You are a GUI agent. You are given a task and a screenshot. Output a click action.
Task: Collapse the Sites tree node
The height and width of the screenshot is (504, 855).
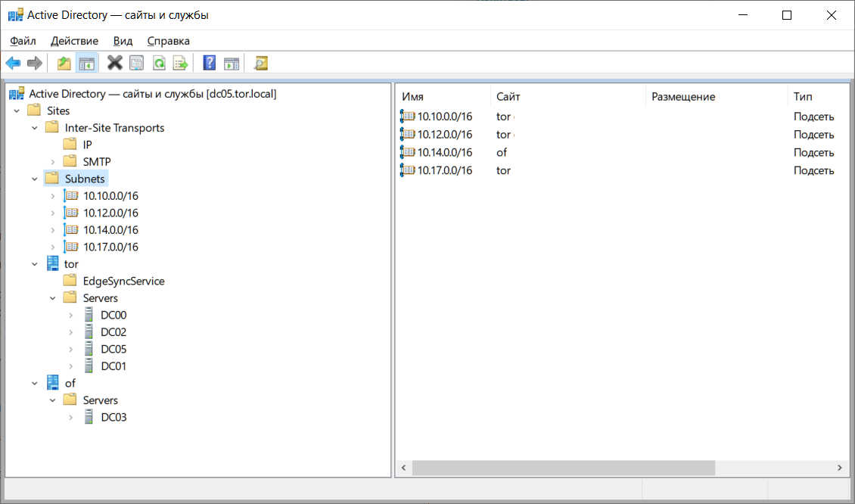coord(17,110)
